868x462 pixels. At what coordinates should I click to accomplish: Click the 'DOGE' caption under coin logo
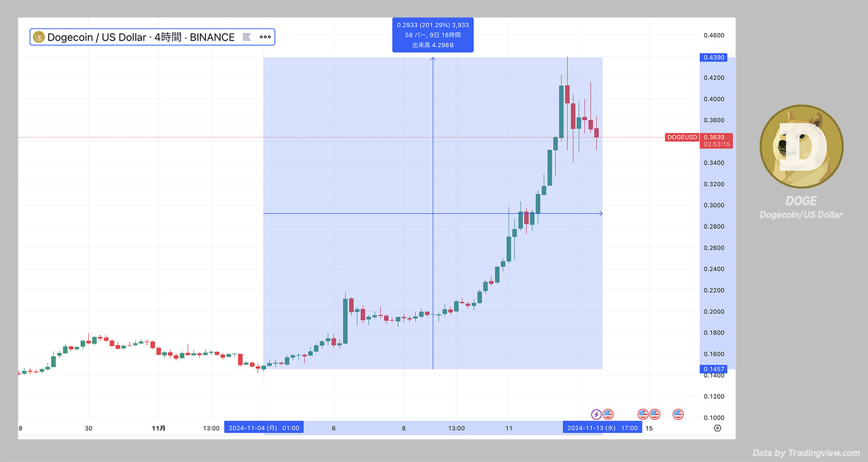[x=801, y=201]
